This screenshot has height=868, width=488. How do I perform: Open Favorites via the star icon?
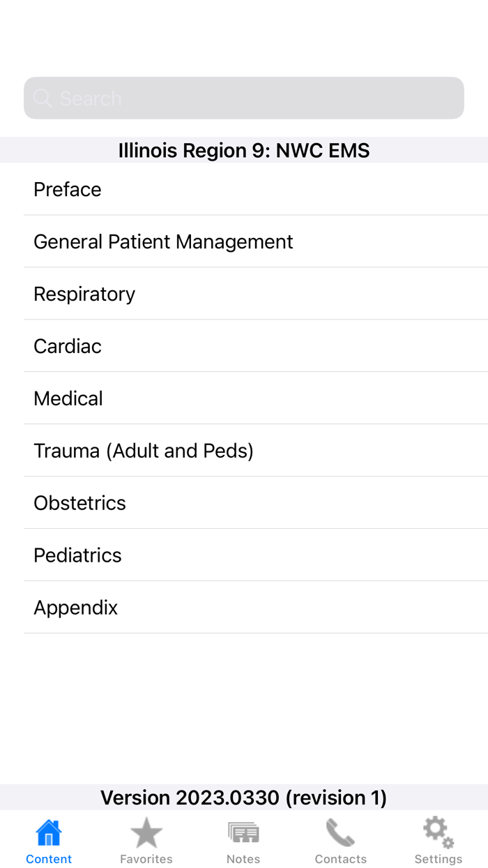click(x=146, y=832)
